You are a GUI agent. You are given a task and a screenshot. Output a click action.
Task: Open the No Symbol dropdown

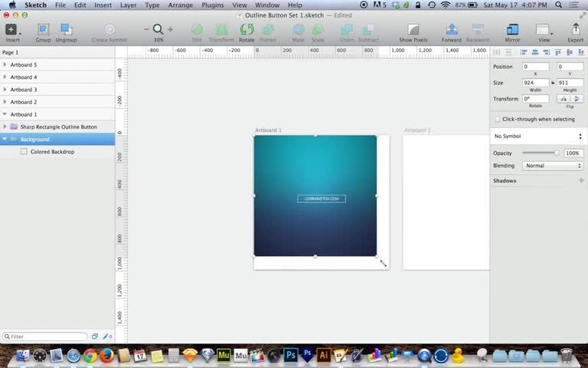538,136
